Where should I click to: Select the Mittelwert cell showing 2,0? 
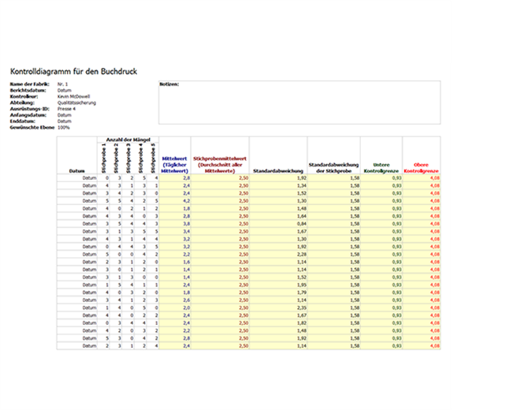[x=175, y=307]
